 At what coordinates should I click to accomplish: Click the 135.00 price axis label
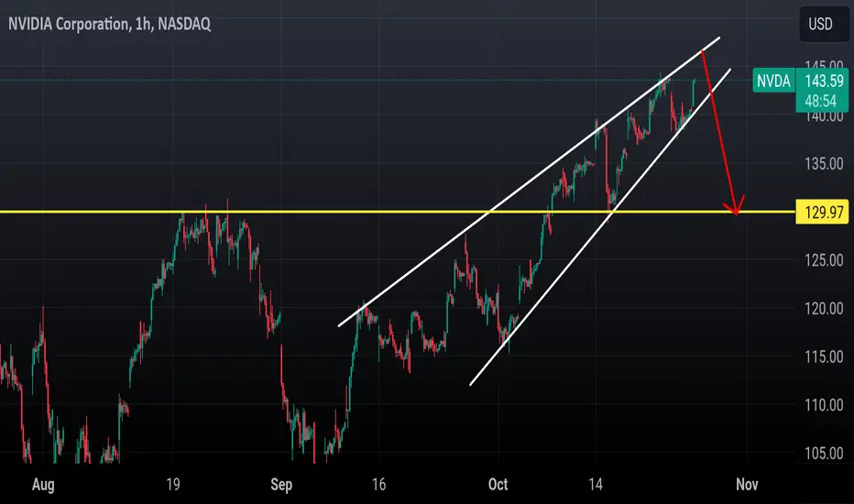(x=824, y=163)
